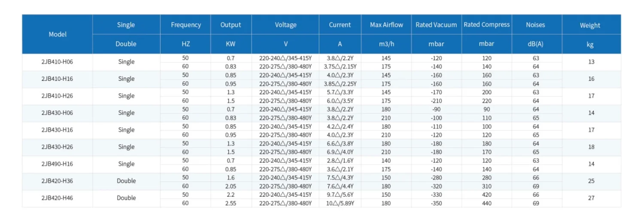
Task: Select the Weight column header
Action: (590, 25)
